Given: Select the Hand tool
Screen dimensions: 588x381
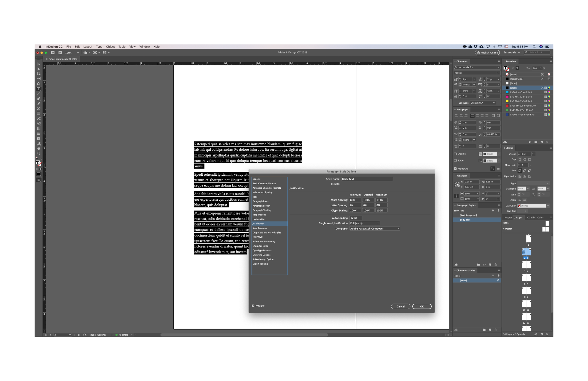Looking at the screenshot, I should click(x=39, y=148).
